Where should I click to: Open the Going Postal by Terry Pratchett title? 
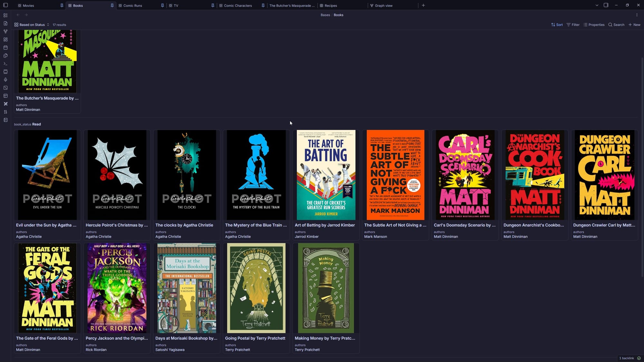click(255, 338)
